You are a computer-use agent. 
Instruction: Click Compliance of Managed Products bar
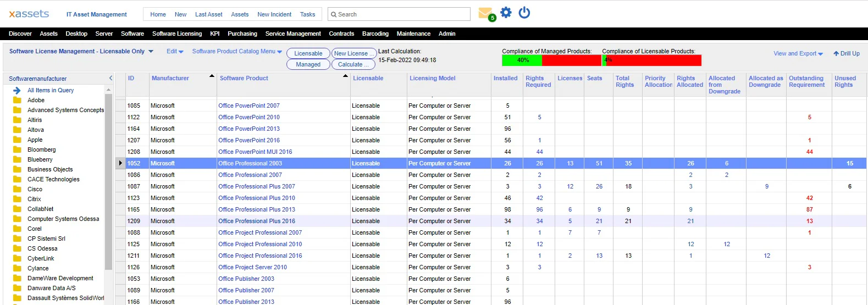[x=551, y=60]
